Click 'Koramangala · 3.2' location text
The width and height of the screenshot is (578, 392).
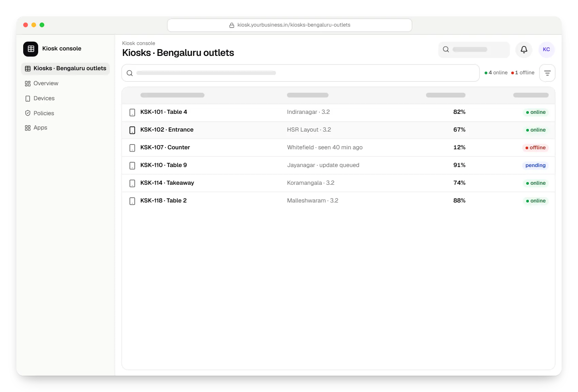coord(311,183)
